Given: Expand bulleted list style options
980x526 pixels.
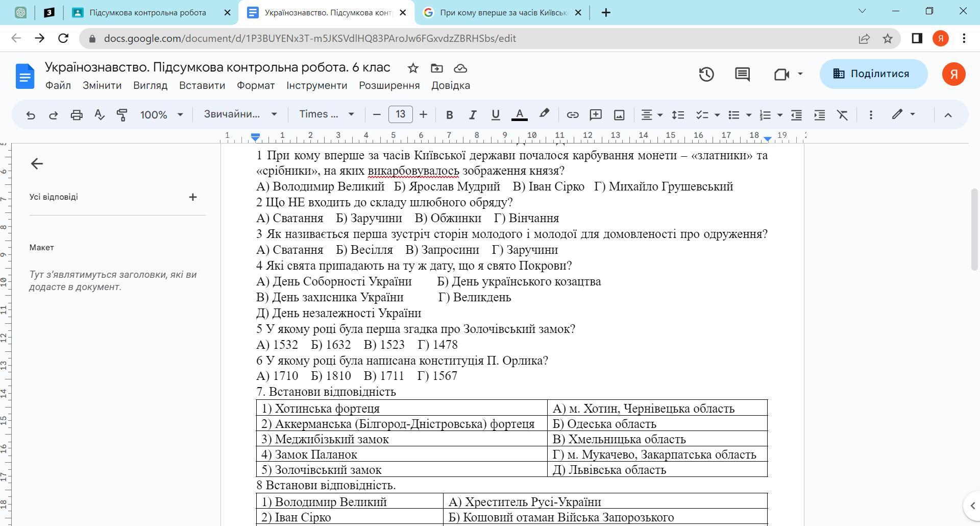Looking at the screenshot, I should [749, 115].
